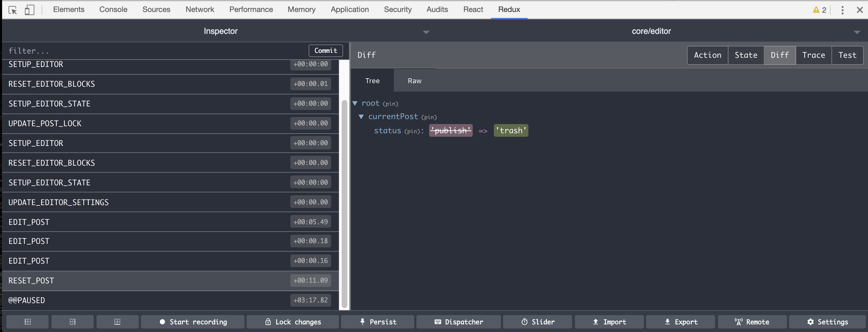Open the React tab
This screenshot has height=332, width=868.
[473, 10]
